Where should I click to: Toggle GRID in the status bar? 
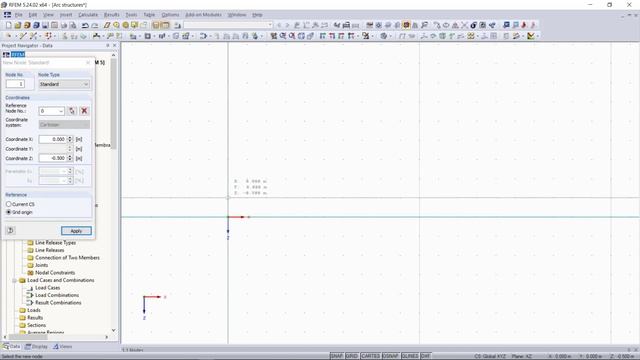352,356
